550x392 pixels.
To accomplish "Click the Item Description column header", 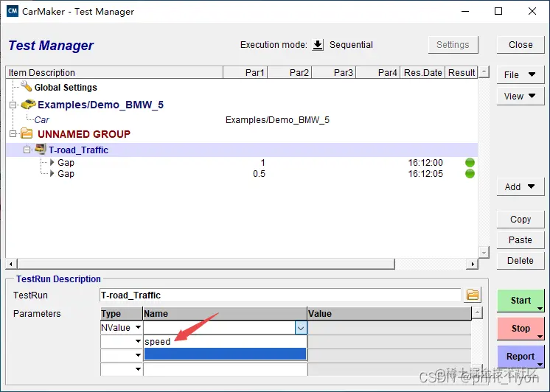I will coord(114,73).
